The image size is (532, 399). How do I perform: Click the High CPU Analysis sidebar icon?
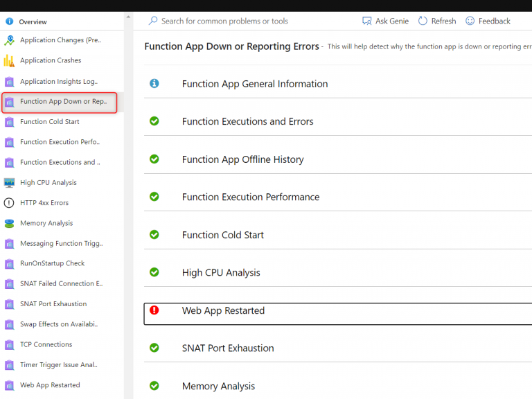tap(9, 183)
